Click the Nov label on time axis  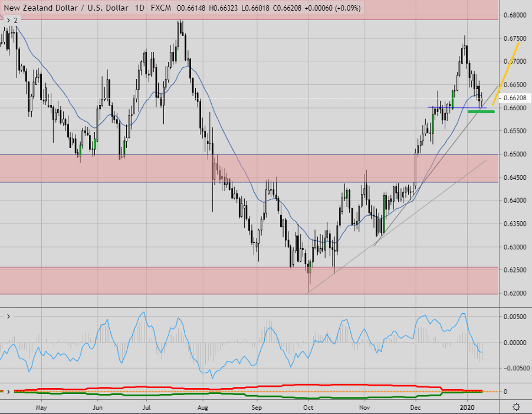click(364, 408)
